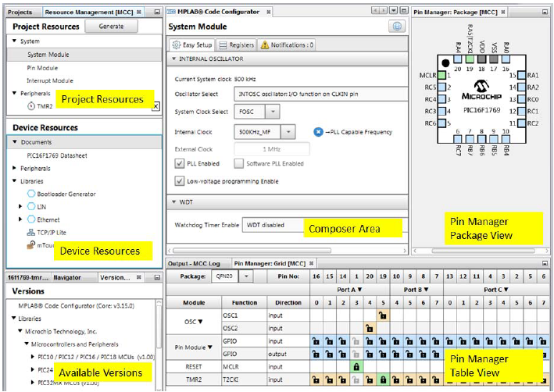
Task: Click the Composer Area horizontal scrollbar
Action: point(252,251)
